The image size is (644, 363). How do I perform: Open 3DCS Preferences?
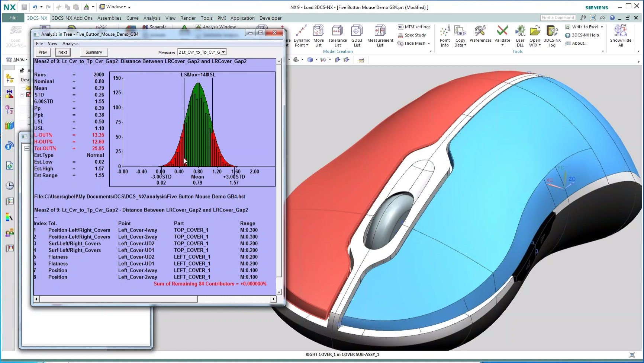pos(480,35)
